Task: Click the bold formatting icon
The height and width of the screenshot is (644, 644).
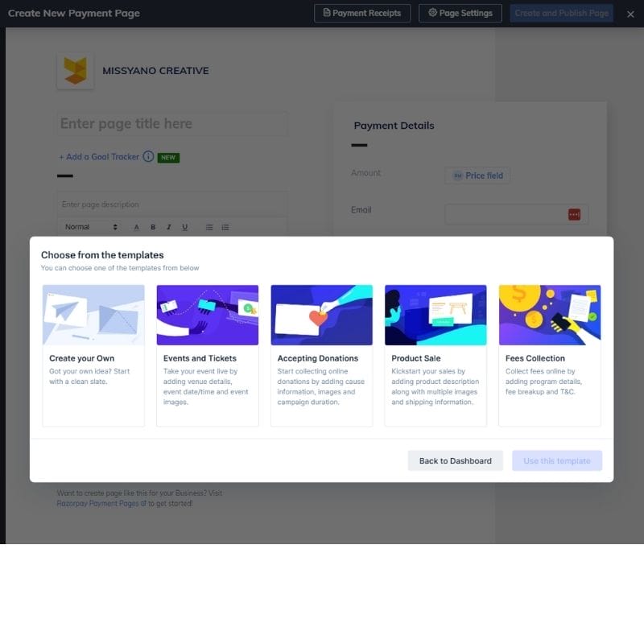Action: (153, 227)
